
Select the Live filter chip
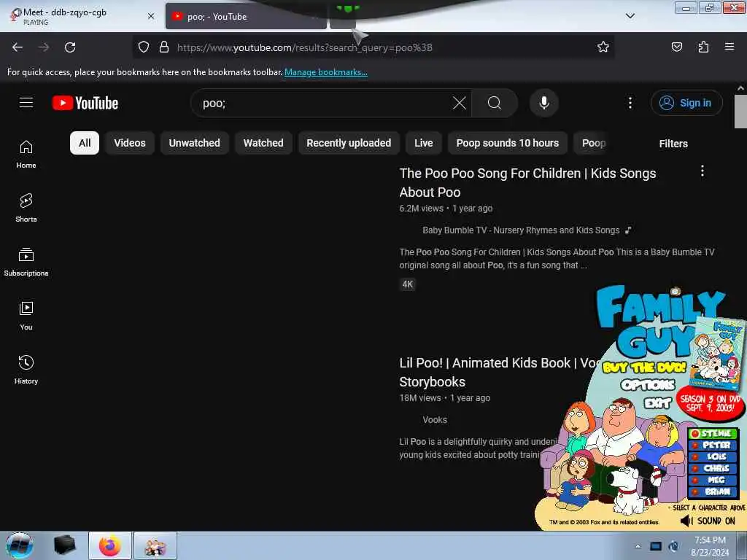[x=424, y=143]
